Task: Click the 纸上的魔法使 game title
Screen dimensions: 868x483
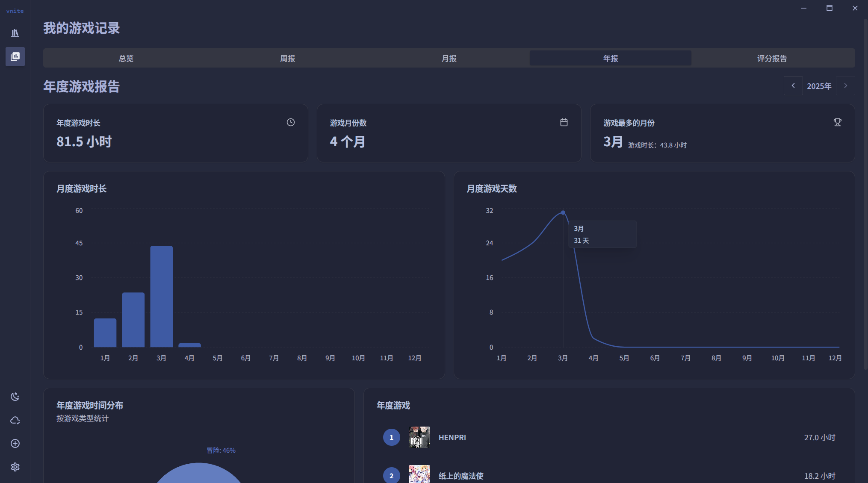Action: pyautogui.click(x=461, y=476)
